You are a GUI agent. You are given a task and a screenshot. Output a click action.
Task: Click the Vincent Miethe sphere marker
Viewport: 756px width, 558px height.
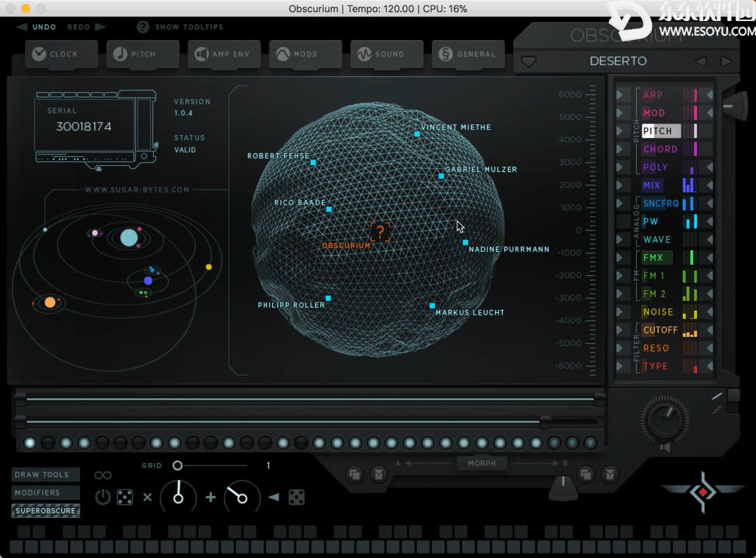pyautogui.click(x=417, y=134)
